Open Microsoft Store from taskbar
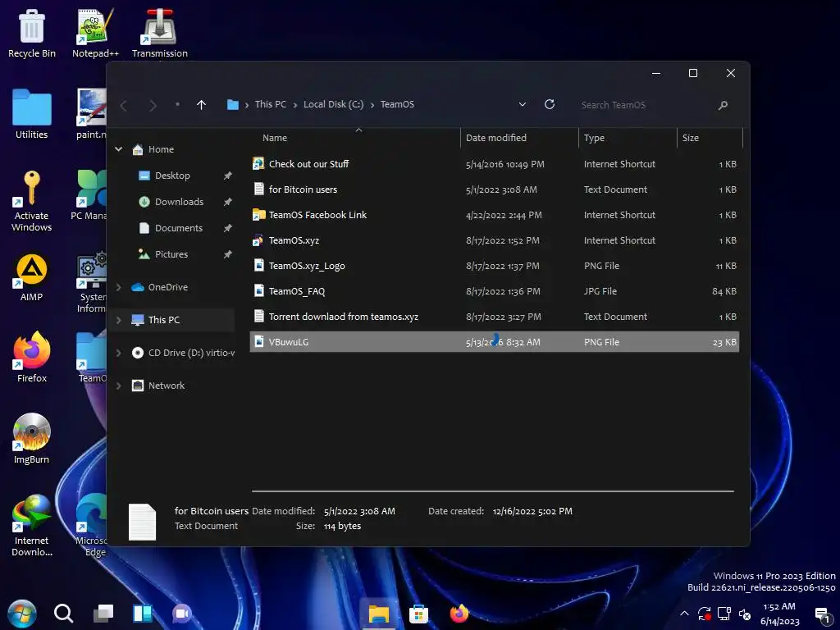Image resolution: width=840 pixels, height=630 pixels. pos(418,614)
